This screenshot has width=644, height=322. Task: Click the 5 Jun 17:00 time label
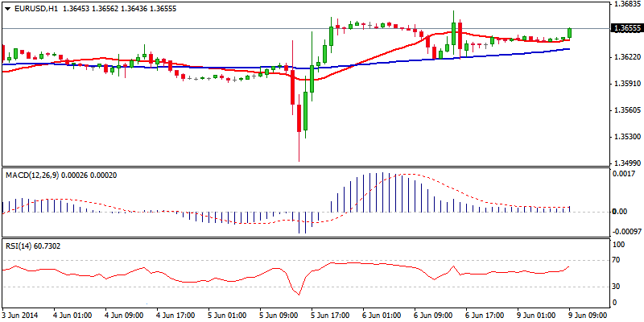331,316
